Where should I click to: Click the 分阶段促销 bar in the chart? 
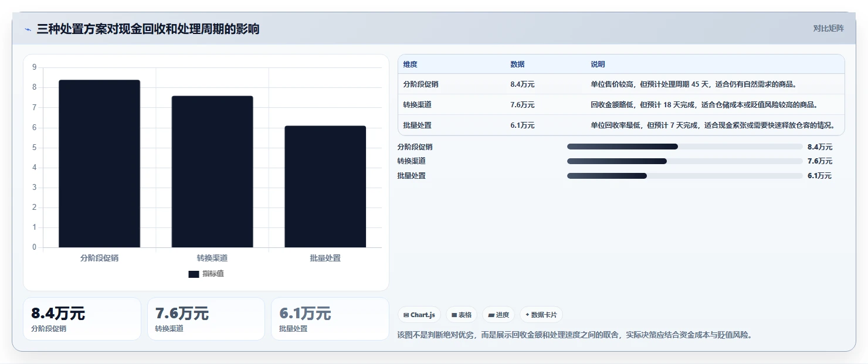tap(99, 164)
